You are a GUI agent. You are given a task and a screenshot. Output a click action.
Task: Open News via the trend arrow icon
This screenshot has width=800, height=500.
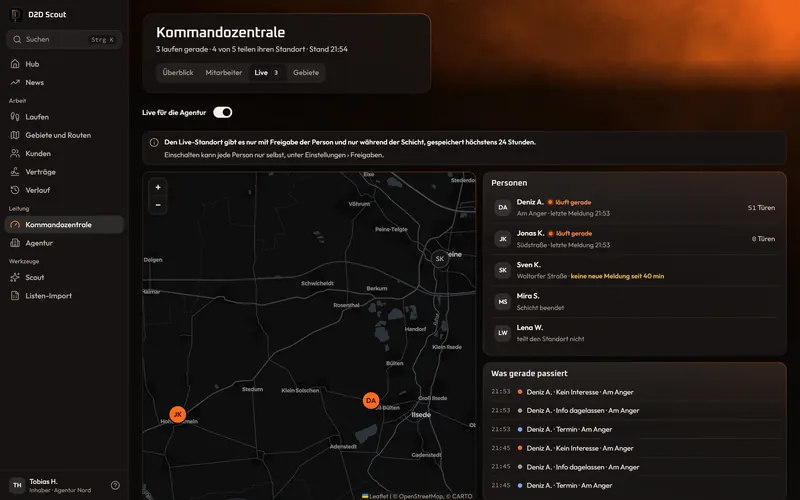click(15, 82)
